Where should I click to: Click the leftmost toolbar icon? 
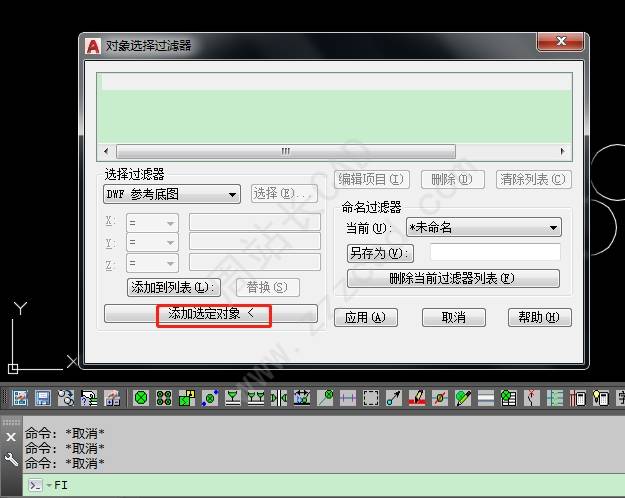click(x=19, y=398)
